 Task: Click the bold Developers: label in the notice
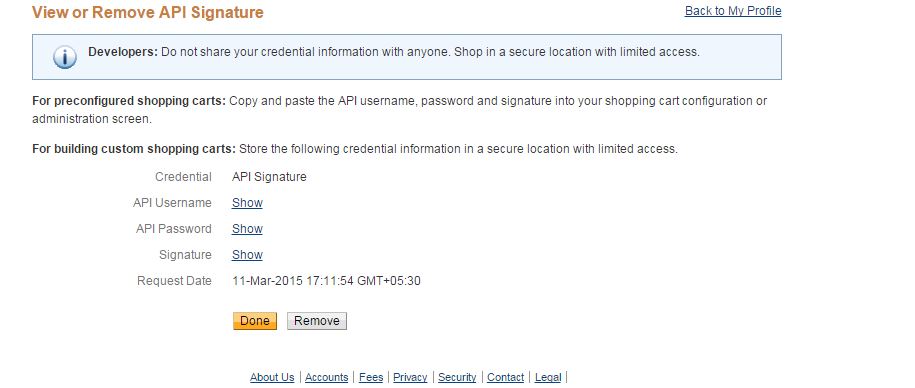coord(123,52)
